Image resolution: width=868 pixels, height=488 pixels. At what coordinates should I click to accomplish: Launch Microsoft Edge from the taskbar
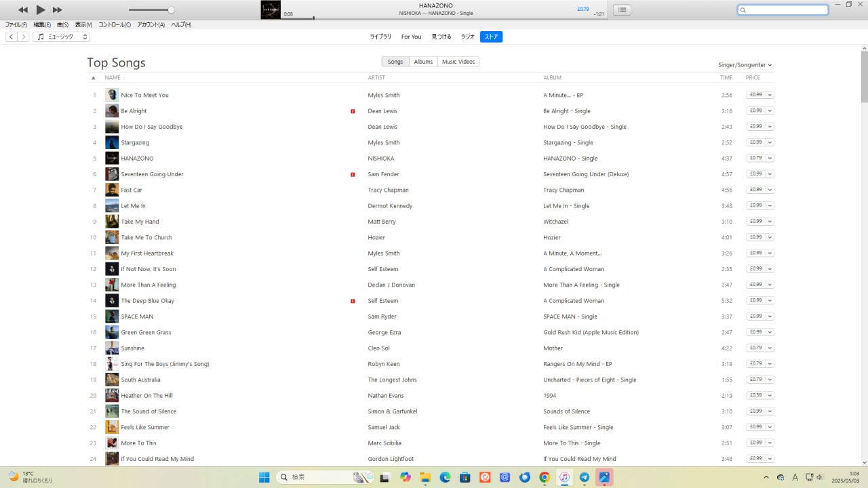[x=445, y=477]
